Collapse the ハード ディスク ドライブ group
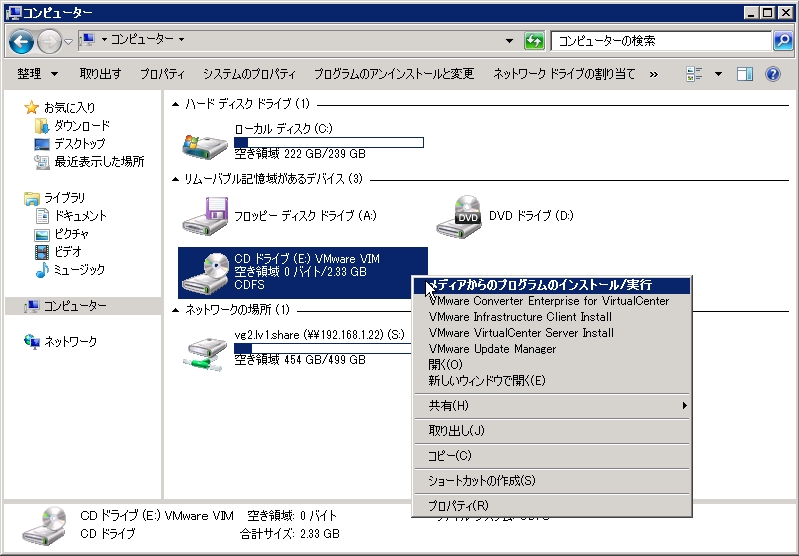This screenshot has width=799, height=556. [x=176, y=104]
